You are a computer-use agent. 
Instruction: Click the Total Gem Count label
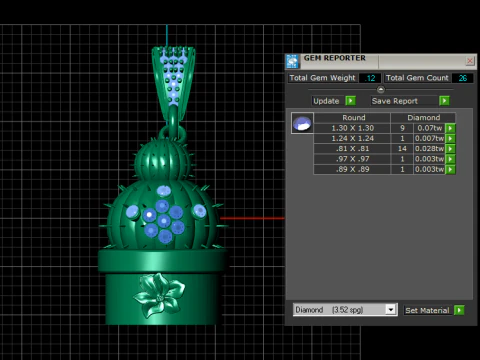tap(417, 78)
